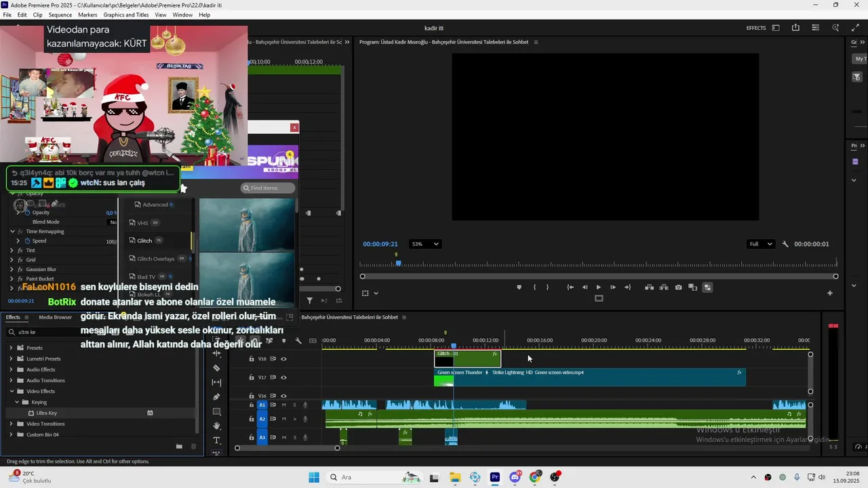Open the 53% zoom level dropdown

[425, 244]
